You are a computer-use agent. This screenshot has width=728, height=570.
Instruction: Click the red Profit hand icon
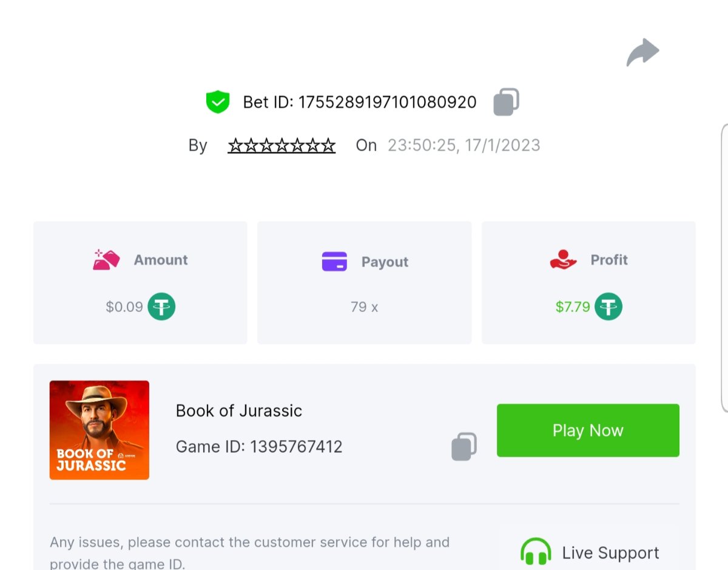[x=563, y=260]
